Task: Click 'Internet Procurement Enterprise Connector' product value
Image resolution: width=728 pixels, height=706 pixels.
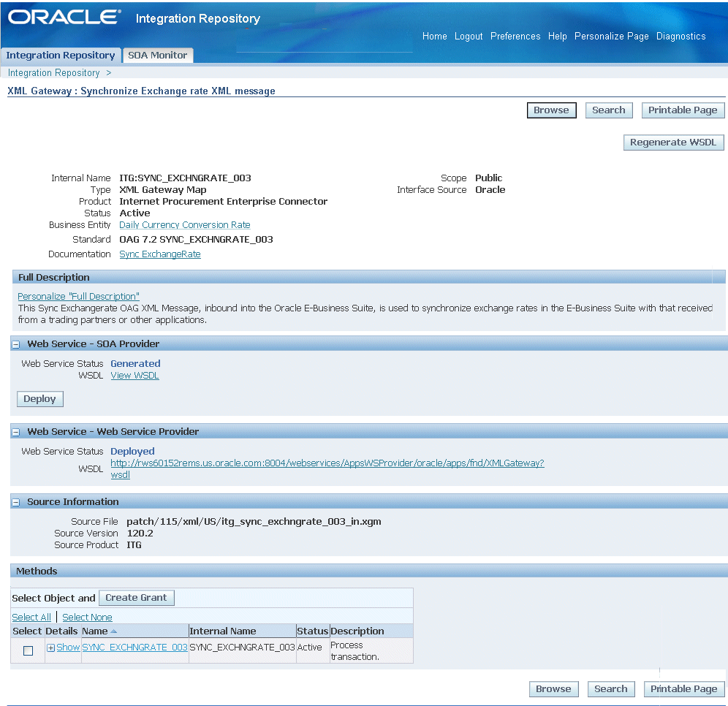Action: (x=224, y=202)
